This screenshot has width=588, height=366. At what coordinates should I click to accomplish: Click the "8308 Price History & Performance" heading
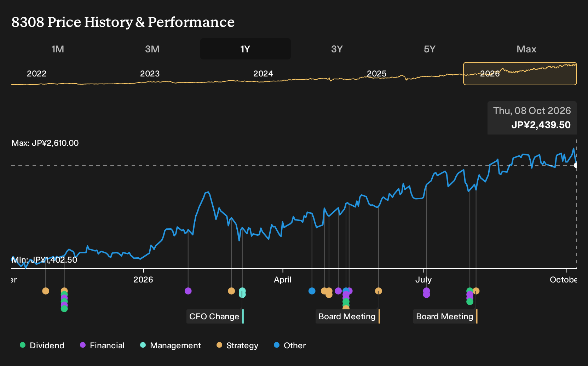tap(123, 22)
